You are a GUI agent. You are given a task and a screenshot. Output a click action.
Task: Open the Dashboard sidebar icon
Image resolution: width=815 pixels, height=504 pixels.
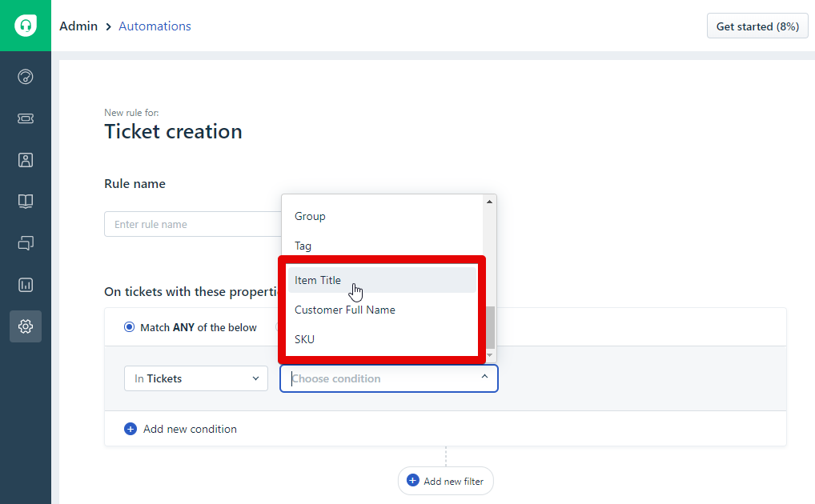point(26,77)
